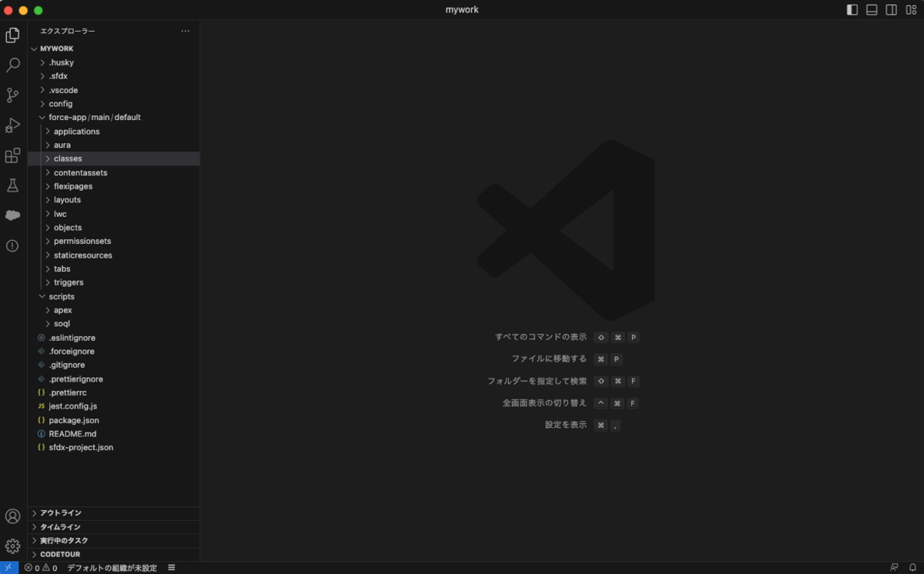Click the notifications bell icon

coord(912,568)
